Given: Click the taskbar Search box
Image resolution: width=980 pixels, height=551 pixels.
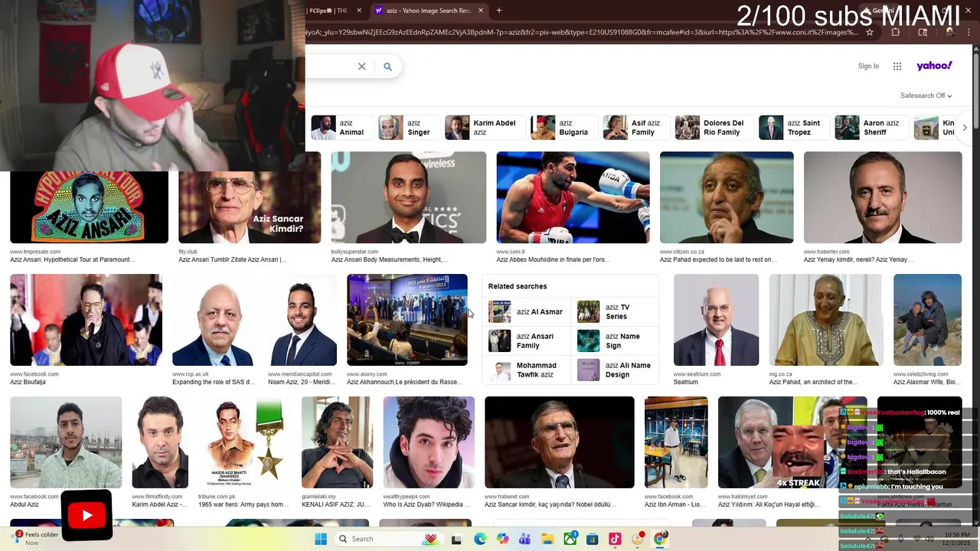Looking at the screenshot, I should tap(388, 539).
